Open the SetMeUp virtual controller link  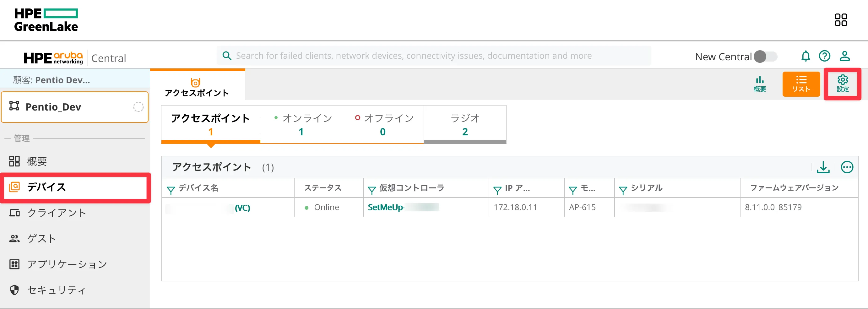click(386, 207)
